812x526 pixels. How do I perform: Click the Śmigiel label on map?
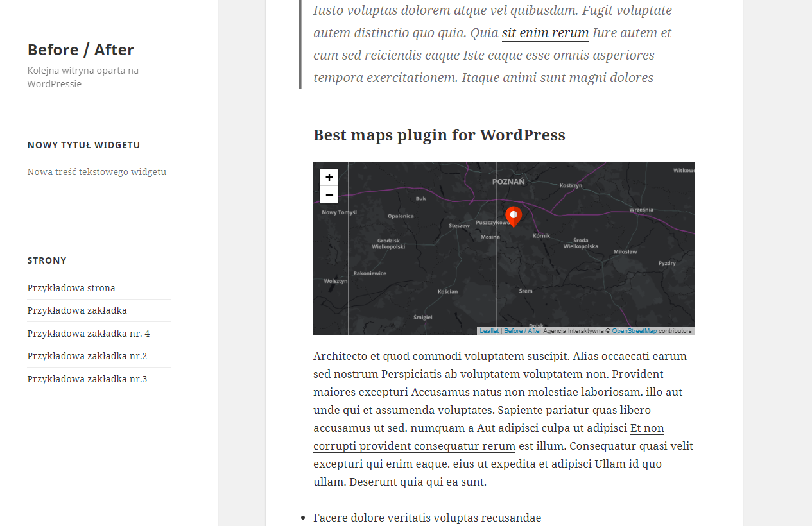point(423,317)
